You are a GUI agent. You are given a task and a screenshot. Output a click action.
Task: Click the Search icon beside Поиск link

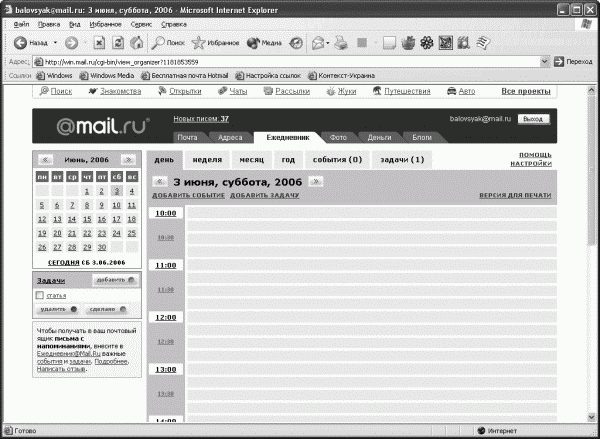(x=44, y=91)
